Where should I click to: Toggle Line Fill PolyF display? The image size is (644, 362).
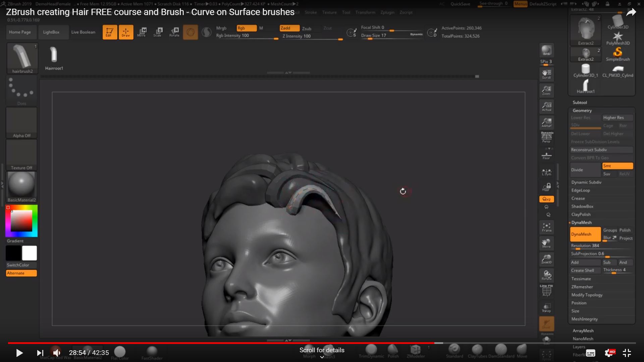[x=546, y=290]
